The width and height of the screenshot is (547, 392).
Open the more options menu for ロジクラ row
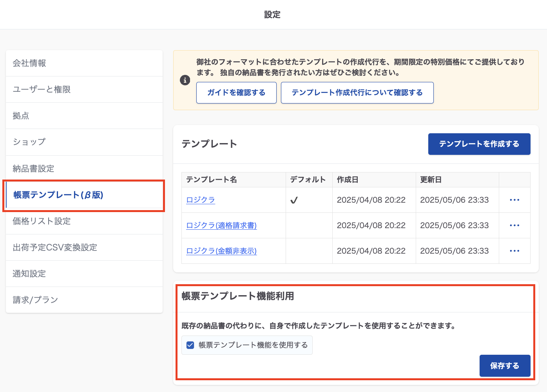pyautogui.click(x=514, y=200)
